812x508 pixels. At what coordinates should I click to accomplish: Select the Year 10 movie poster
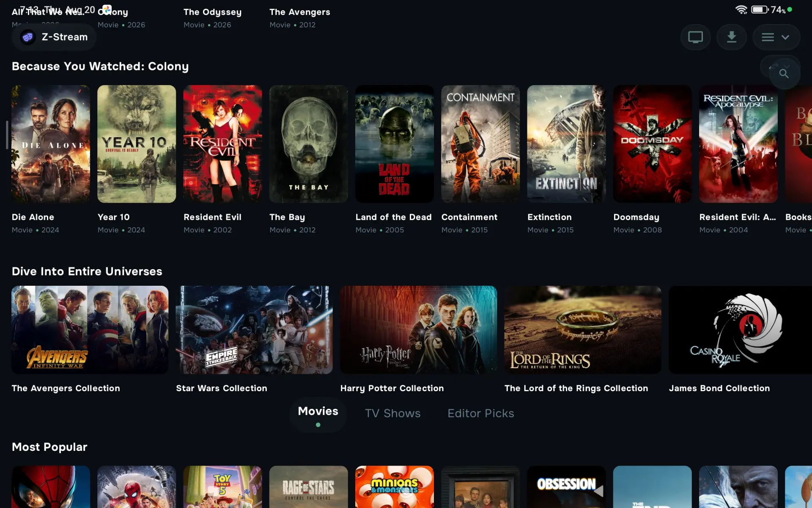pos(137,144)
